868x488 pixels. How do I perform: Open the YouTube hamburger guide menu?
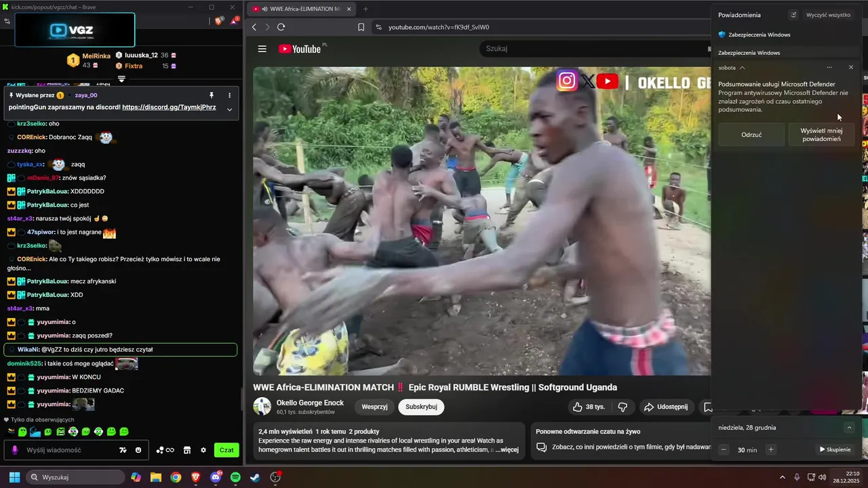[x=262, y=49]
